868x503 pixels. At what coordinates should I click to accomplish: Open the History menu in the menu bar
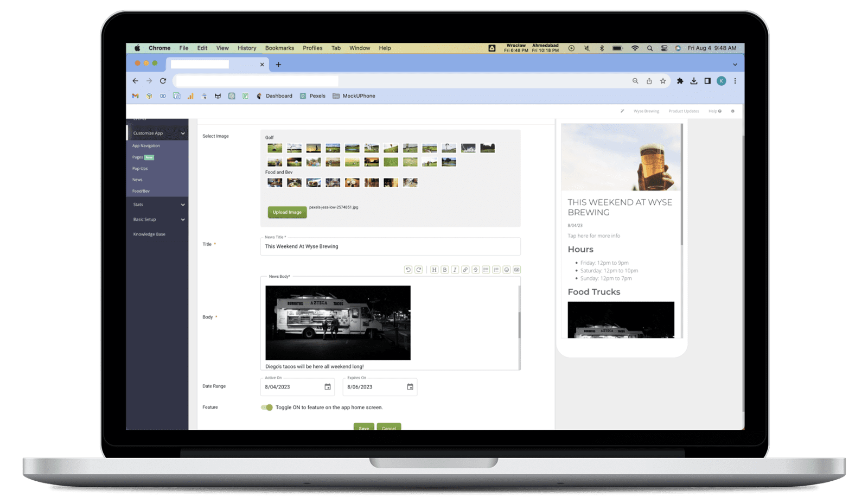click(x=247, y=48)
